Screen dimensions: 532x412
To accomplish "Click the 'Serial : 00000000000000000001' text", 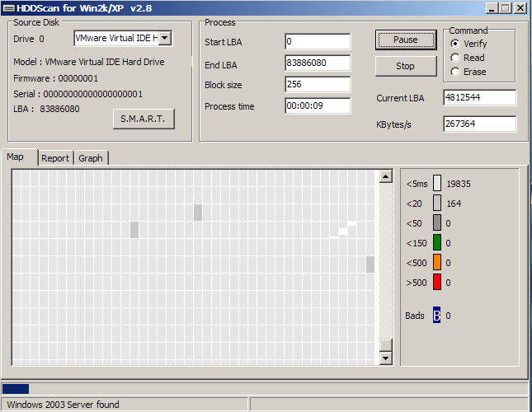I will click(x=78, y=94).
